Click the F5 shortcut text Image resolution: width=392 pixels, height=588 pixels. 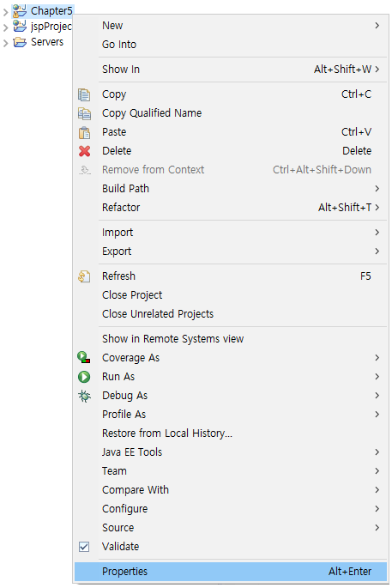tap(365, 276)
